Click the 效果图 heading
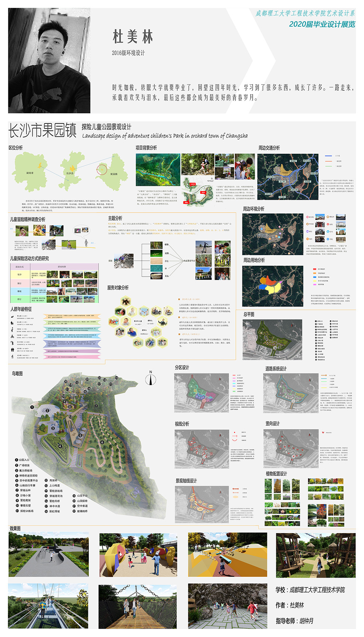The width and height of the screenshot is (364, 637). [15, 528]
